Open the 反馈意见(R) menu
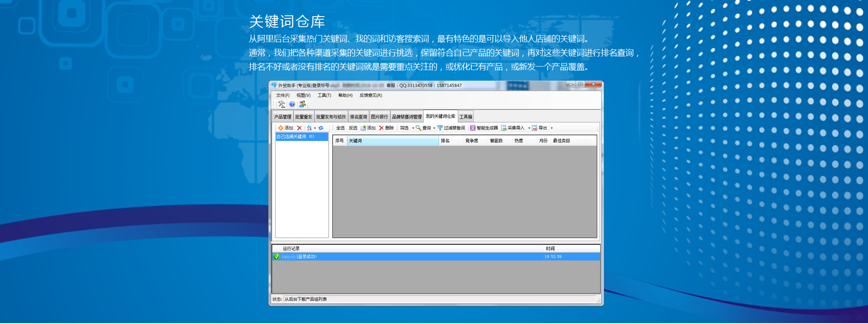The width and height of the screenshot is (868, 324). point(371,95)
